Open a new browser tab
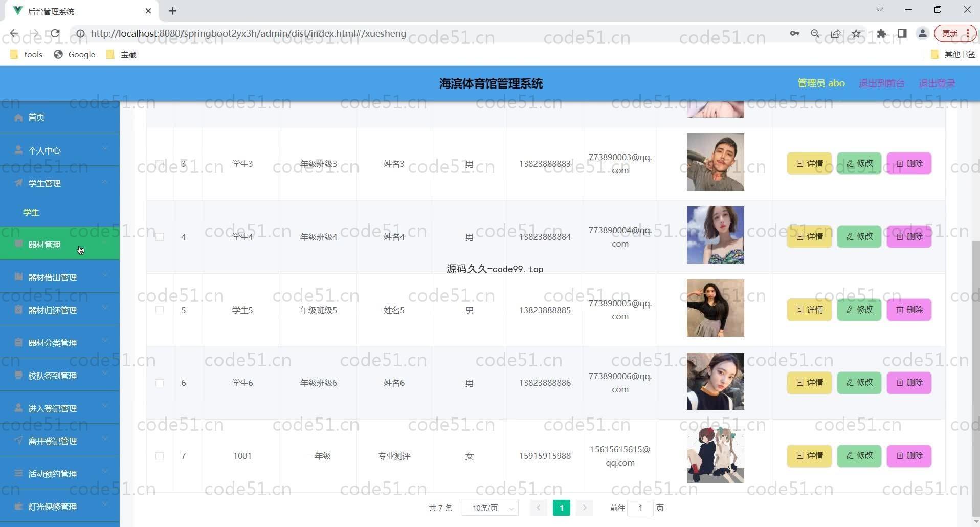Screen dimensions: 980x527 click(x=173, y=11)
